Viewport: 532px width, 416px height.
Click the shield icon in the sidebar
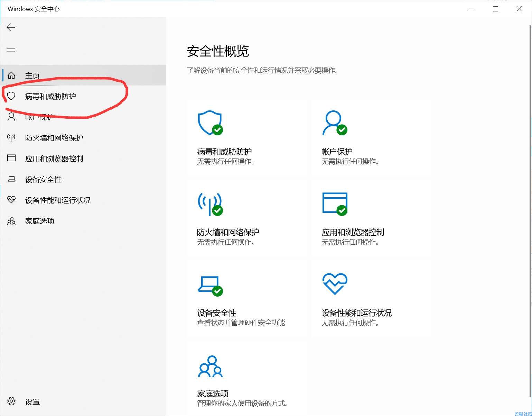click(x=11, y=96)
